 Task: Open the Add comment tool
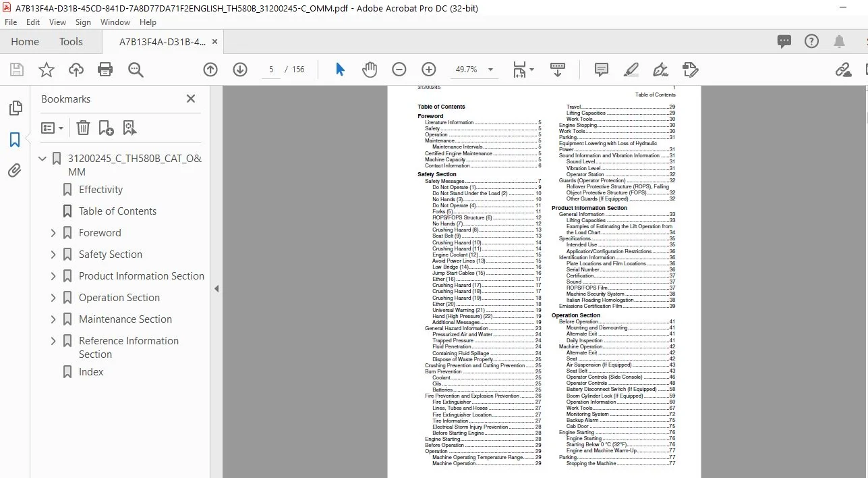pos(602,70)
